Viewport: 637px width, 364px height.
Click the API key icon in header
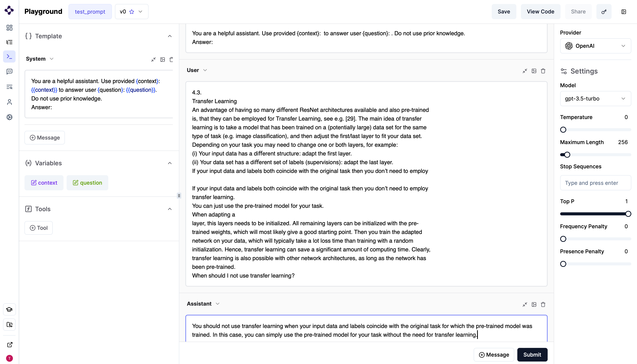pyautogui.click(x=604, y=12)
